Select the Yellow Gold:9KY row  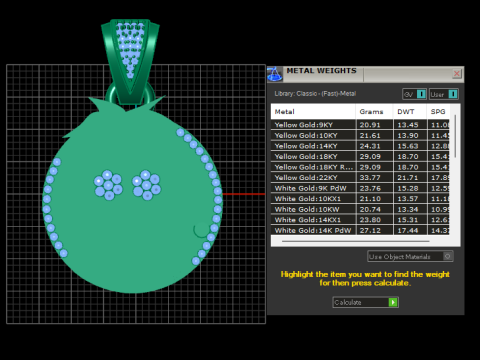pyautogui.click(x=360, y=125)
